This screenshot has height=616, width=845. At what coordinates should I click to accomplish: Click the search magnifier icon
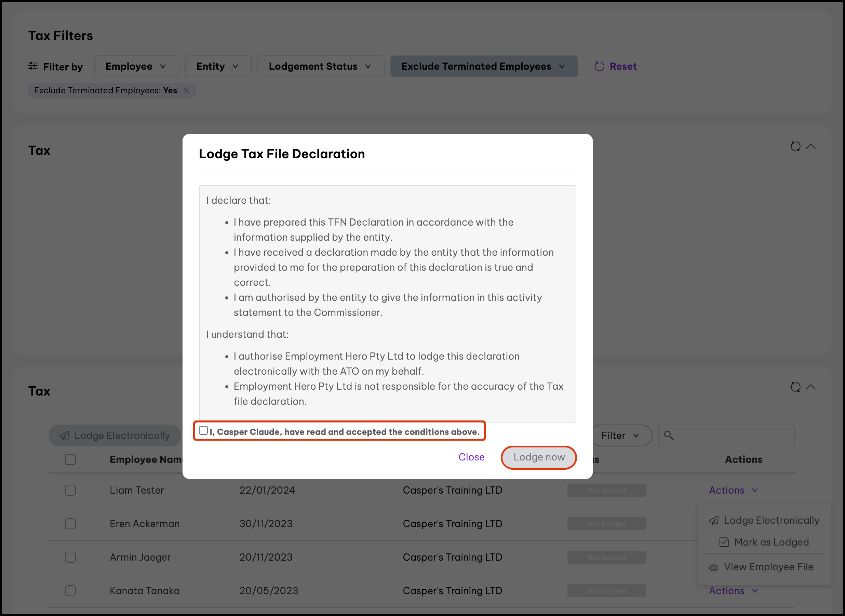[668, 436]
